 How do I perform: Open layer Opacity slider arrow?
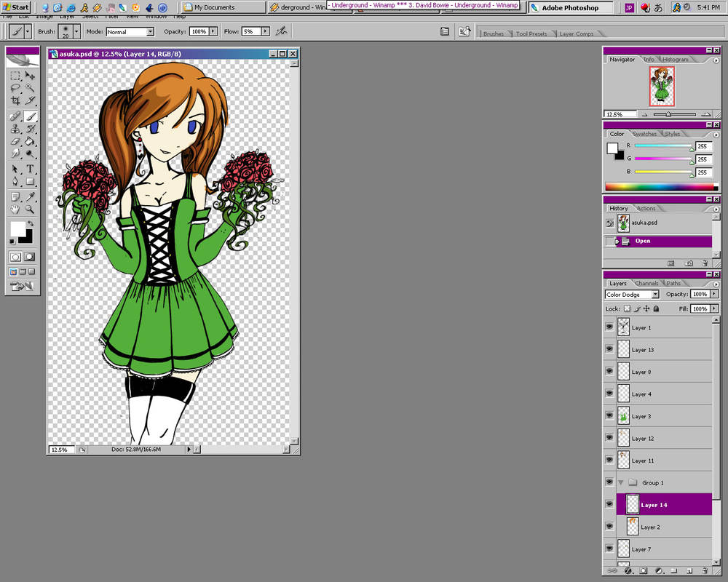[x=714, y=294]
